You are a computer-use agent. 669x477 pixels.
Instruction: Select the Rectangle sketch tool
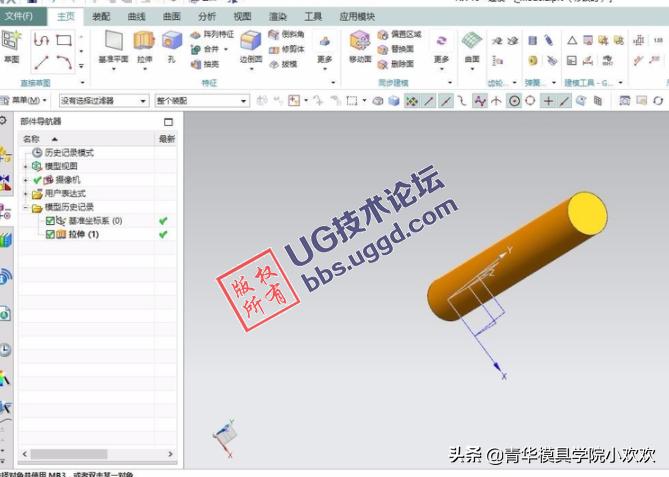[64, 40]
